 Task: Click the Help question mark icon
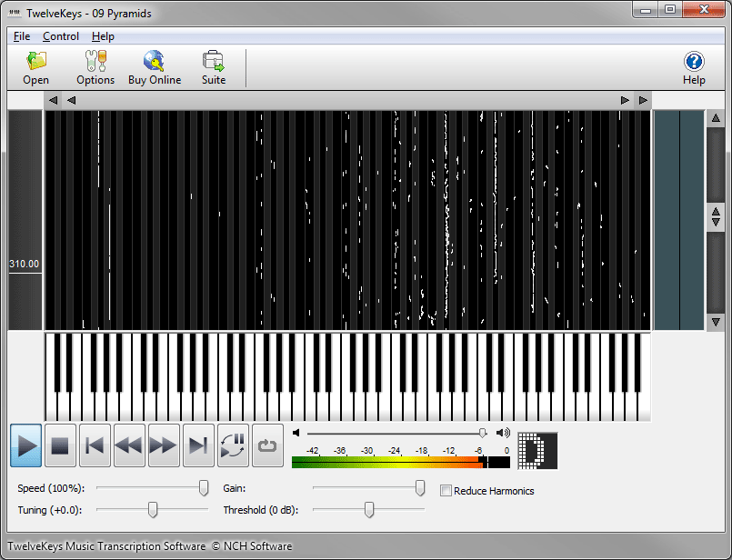(694, 61)
